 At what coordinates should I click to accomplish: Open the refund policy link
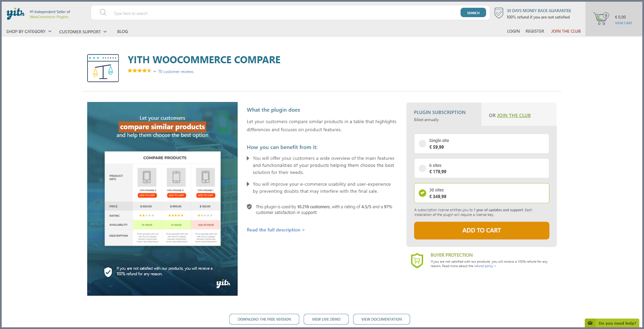[485, 266]
